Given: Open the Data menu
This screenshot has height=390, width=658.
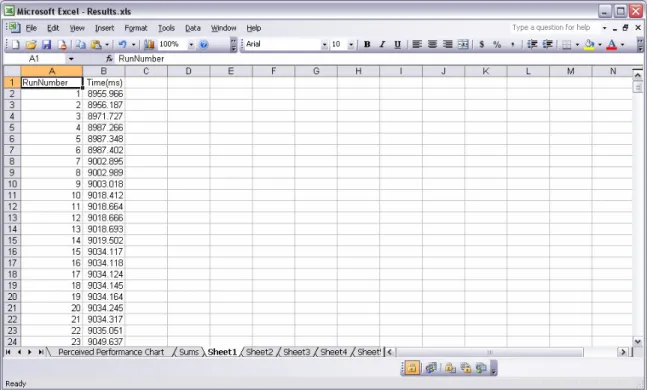Looking at the screenshot, I should click(x=193, y=28).
